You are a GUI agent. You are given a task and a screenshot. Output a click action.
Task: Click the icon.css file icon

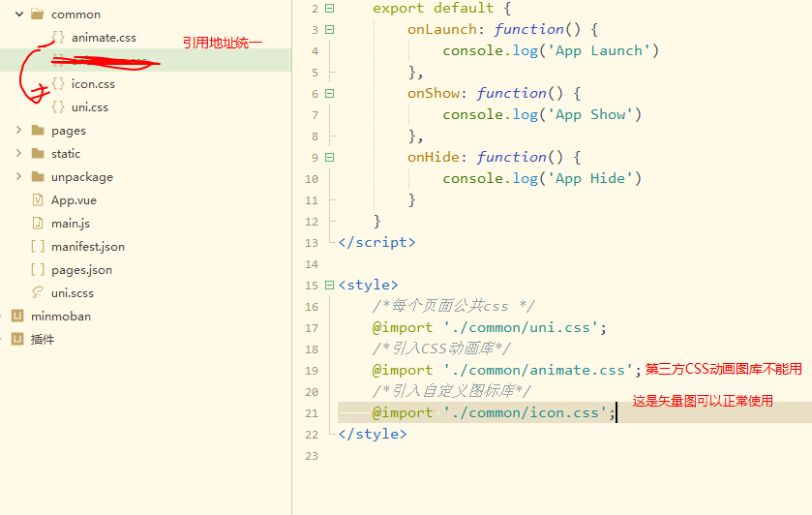click(58, 83)
